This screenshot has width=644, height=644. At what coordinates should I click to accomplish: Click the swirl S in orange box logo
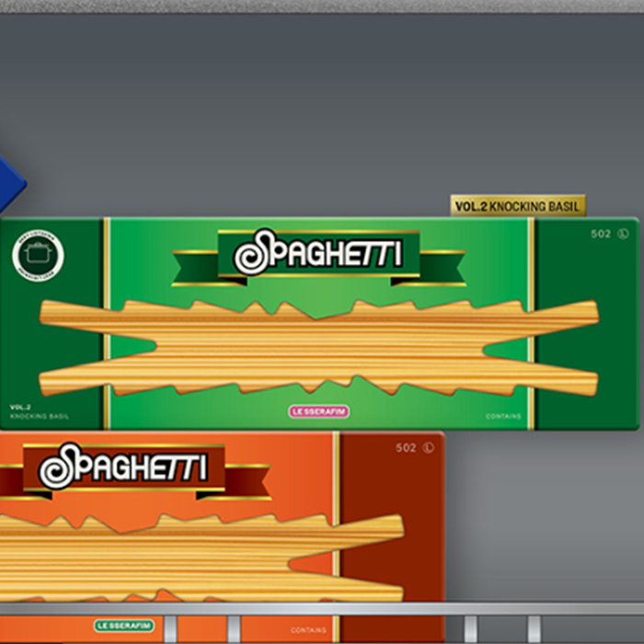(56, 469)
